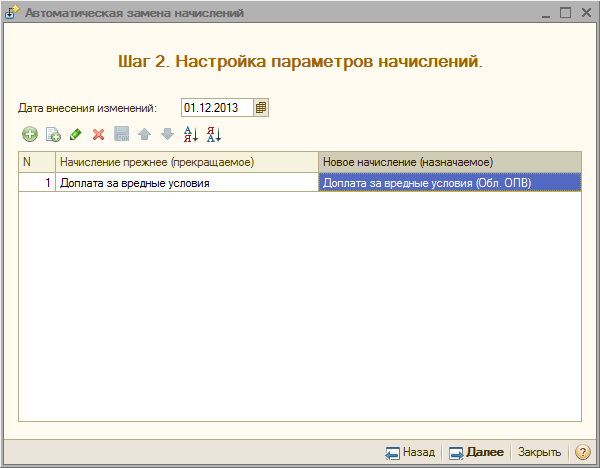The image size is (600, 468).
Task: Click the 'Далее' next button
Action: click(x=477, y=452)
